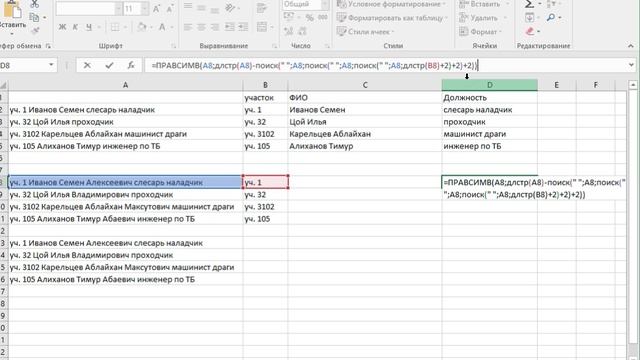
Task: Click the Paste (Вставить) clipboard icon
Action: click(x=12, y=9)
